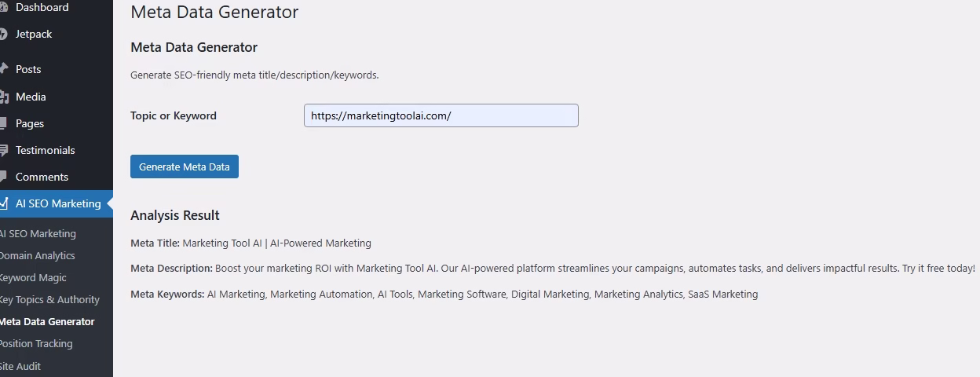Go to Domain Analytics submenu

tap(37, 255)
